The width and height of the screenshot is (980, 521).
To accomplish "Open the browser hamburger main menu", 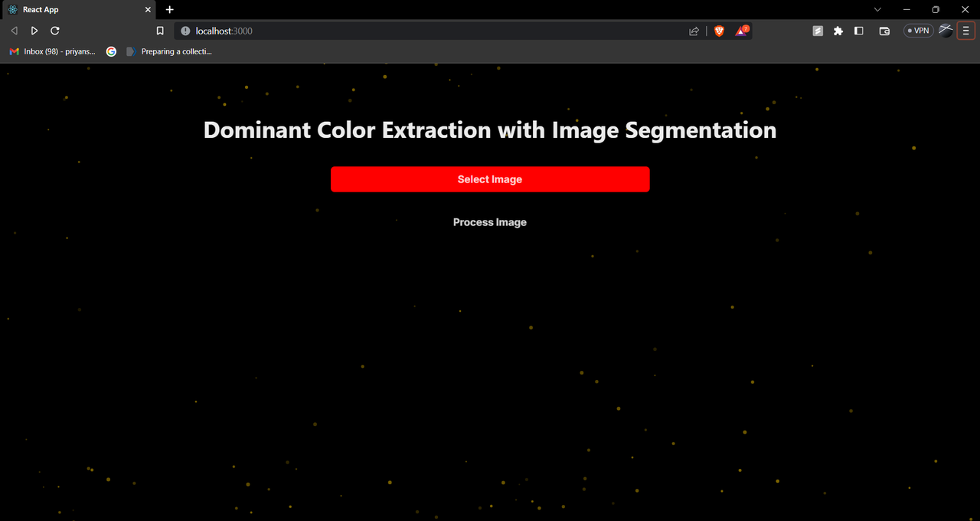I will point(966,31).
